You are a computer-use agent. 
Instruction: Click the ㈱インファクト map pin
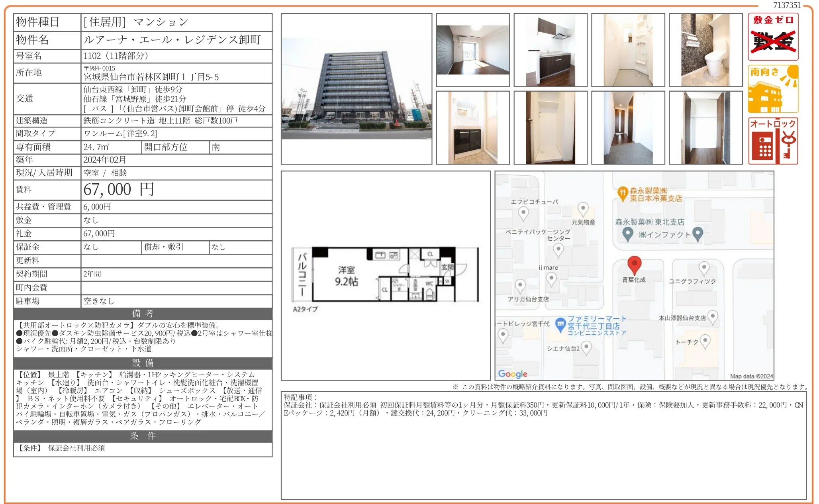point(698,234)
